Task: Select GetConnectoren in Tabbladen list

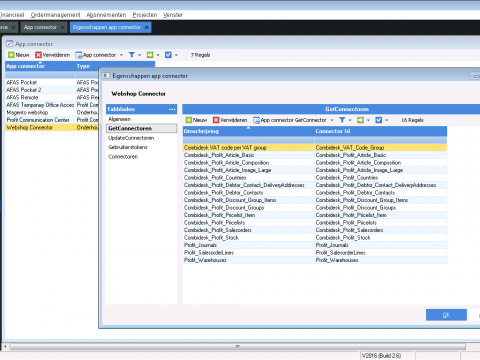Action: tap(141, 128)
